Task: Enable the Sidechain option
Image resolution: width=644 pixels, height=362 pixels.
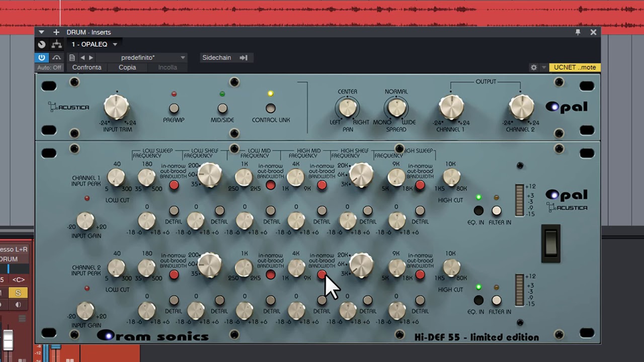Action: point(217,58)
